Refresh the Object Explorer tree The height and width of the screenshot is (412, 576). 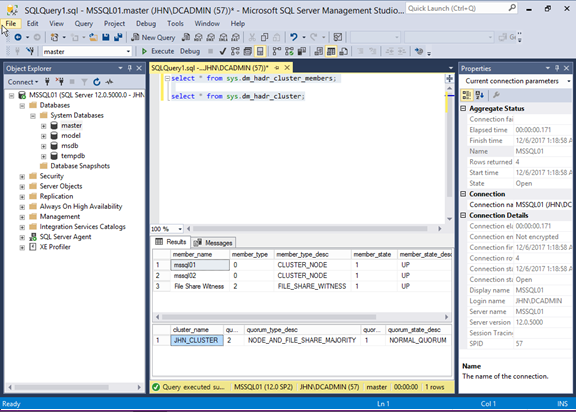click(x=97, y=82)
